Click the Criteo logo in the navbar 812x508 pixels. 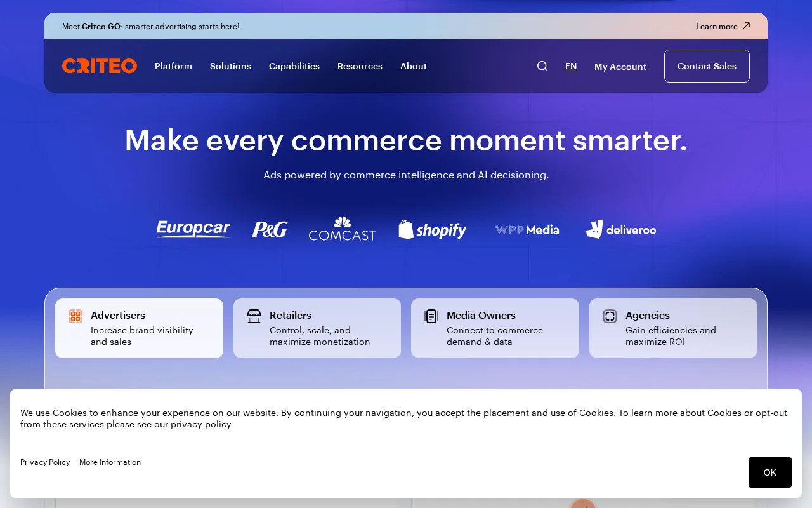coord(100,66)
